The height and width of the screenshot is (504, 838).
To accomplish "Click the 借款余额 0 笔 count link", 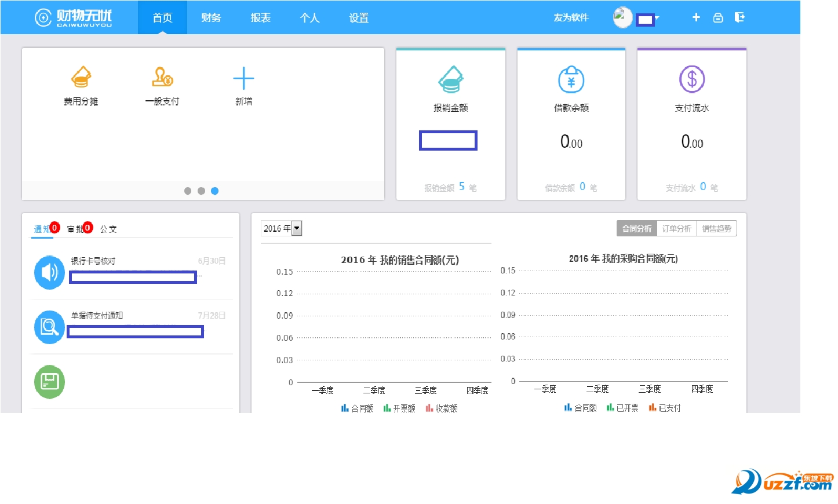I will 571,187.
